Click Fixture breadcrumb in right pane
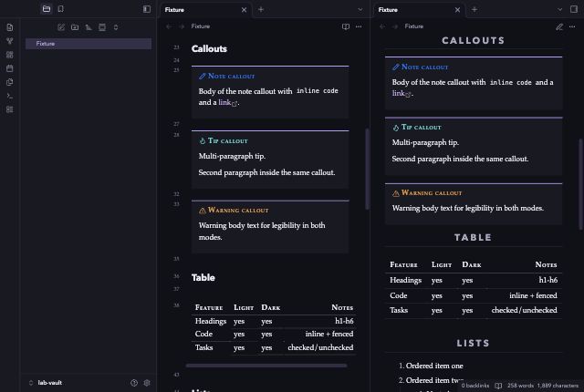This screenshot has width=584, height=392. pos(413,26)
